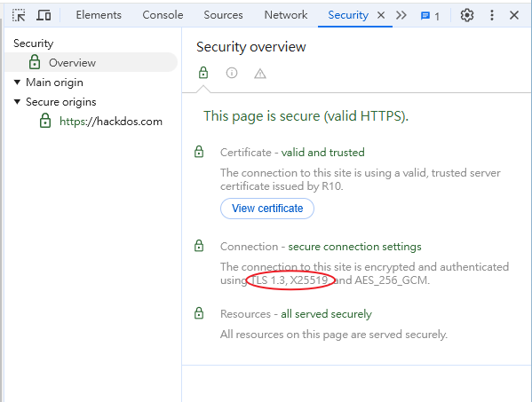532x402 pixels.
Task: Activate the inspect element picker icon
Action: coord(19,15)
